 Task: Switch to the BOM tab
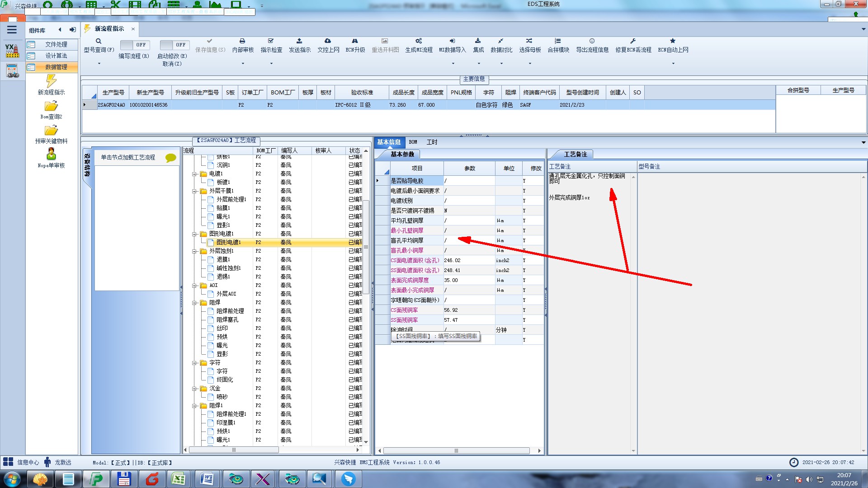click(413, 142)
